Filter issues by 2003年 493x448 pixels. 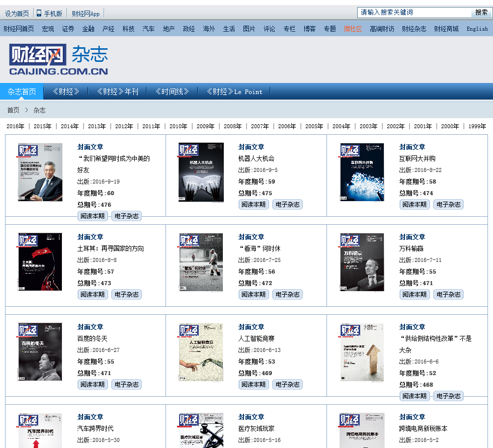coord(368,126)
